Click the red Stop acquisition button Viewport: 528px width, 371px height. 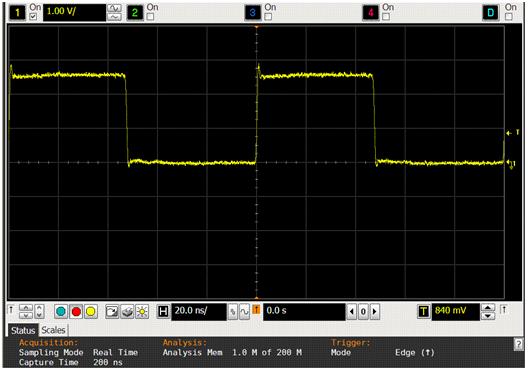click(76, 312)
